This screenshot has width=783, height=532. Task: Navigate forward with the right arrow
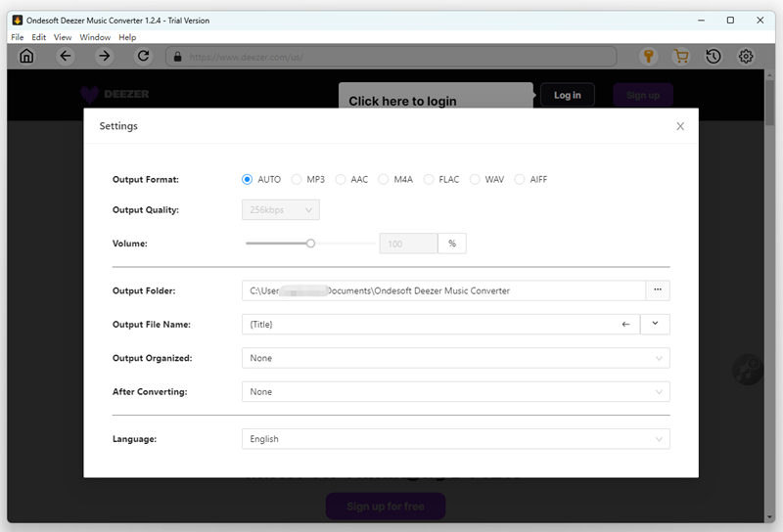click(104, 56)
